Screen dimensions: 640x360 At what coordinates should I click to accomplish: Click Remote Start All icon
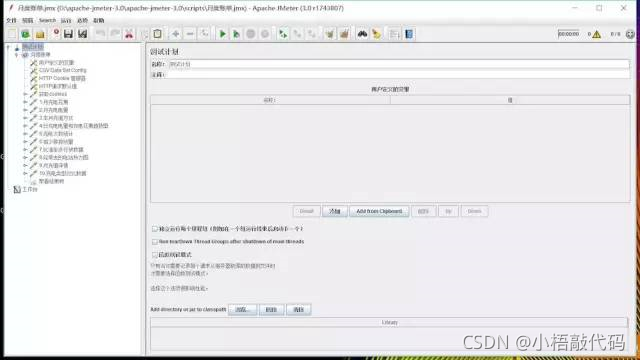click(282, 34)
